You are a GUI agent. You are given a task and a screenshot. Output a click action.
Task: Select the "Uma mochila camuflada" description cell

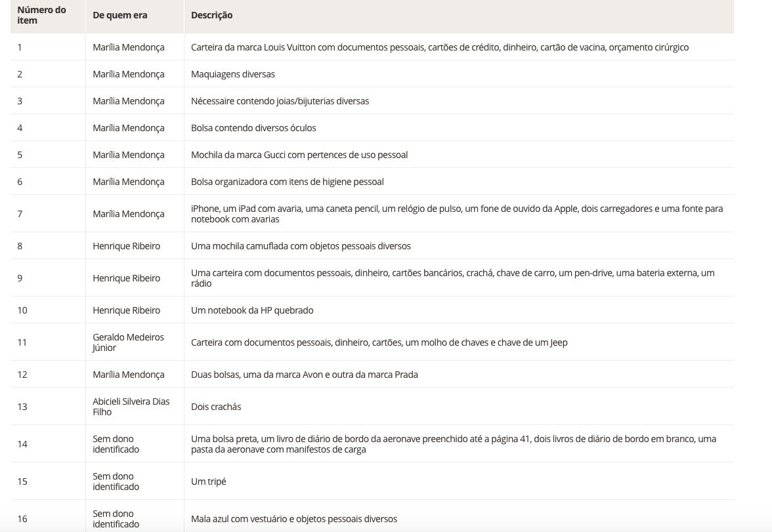301,246
